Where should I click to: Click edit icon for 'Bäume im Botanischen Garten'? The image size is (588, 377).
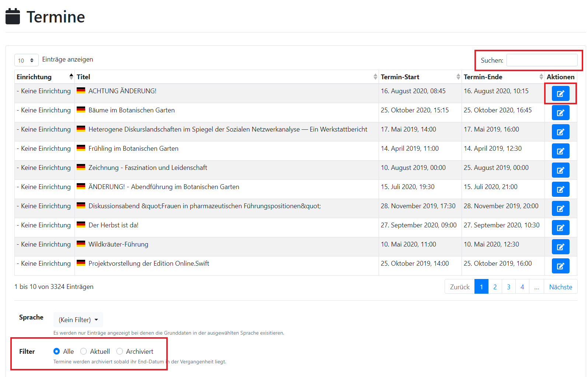[x=560, y=113]
